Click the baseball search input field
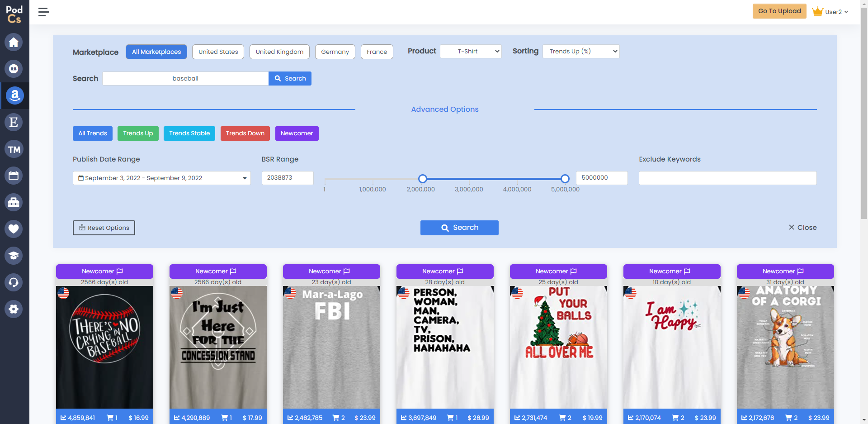The width and height of the screenshot is (868, 424). pos(185,78)
